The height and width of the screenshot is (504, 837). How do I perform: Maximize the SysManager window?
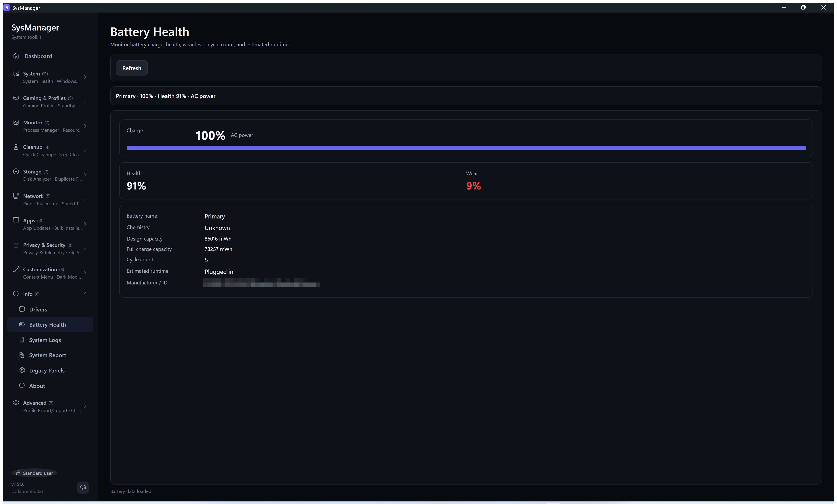(x=803, y=8)
